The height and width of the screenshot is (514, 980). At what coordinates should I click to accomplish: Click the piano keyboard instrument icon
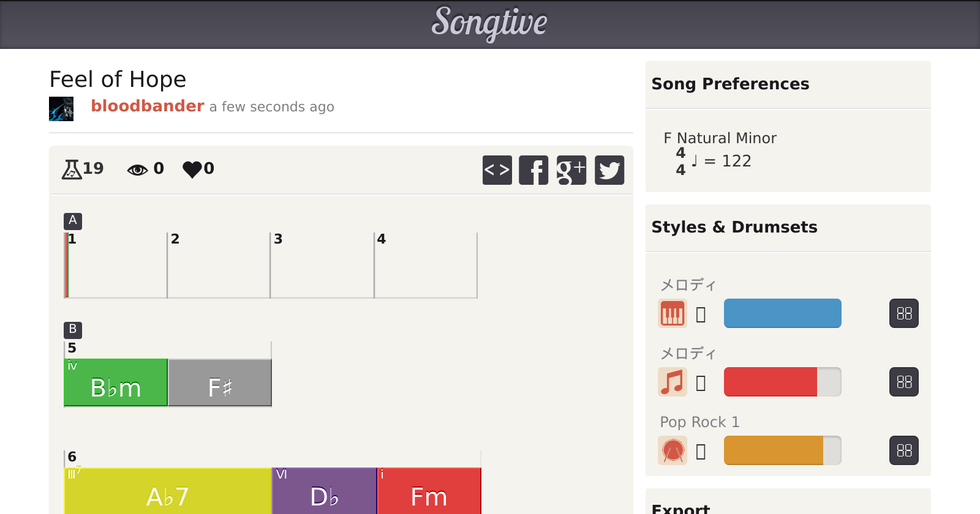click(x=672, y=314)
